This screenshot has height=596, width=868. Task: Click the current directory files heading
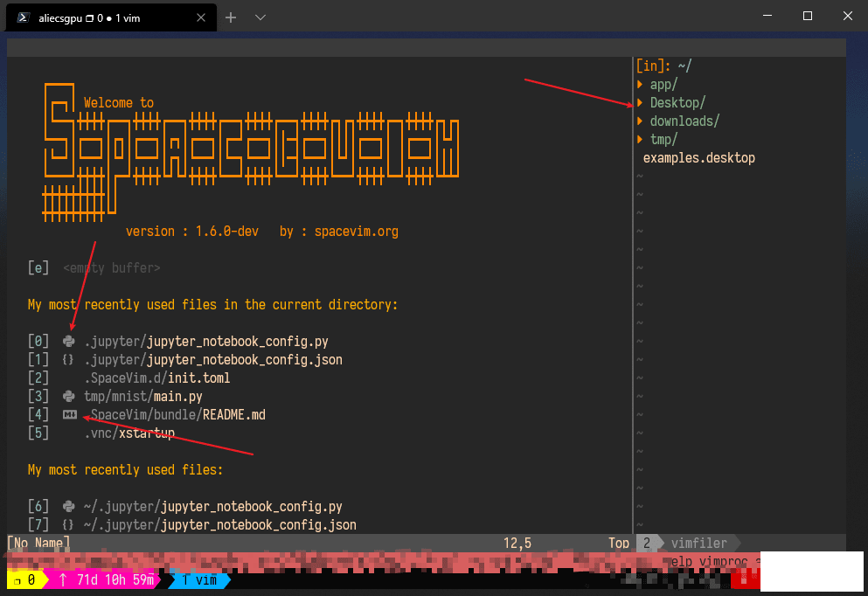[x=212, y=305]
